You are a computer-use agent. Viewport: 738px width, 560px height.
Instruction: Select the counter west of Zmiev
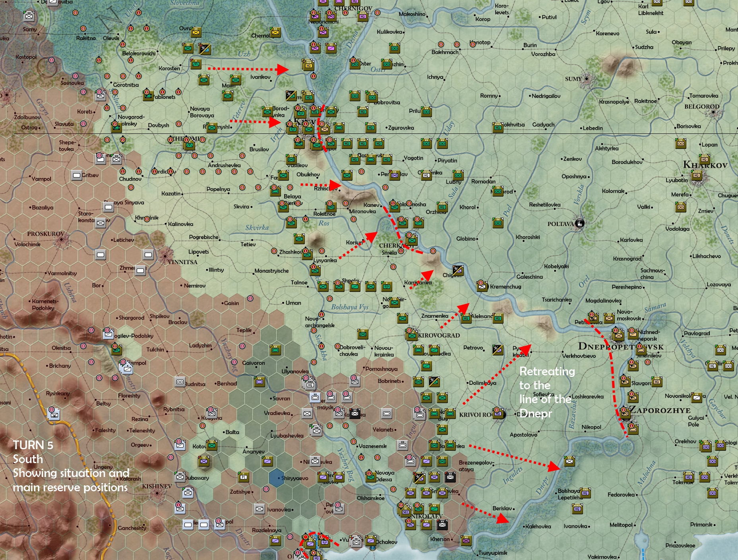coord(681,207)
